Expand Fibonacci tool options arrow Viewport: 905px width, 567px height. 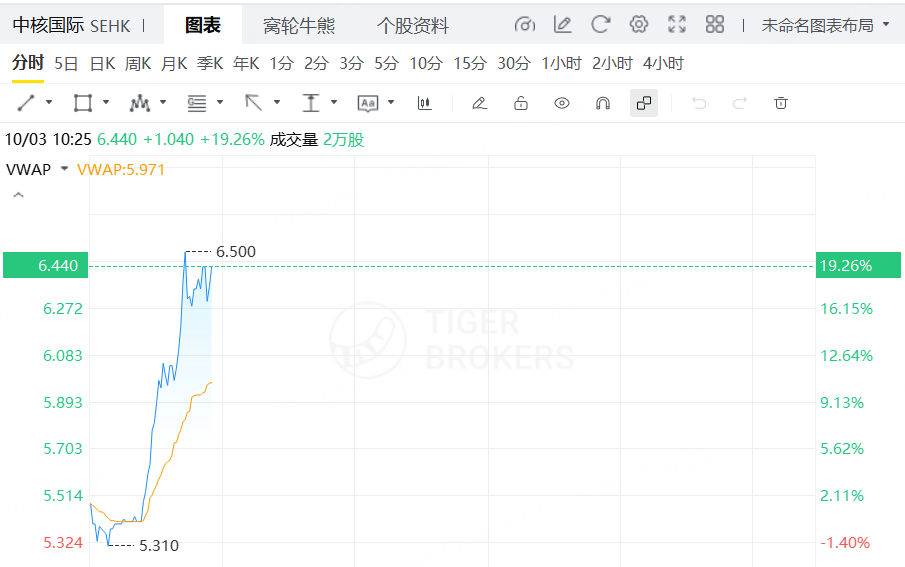[x=220, y=103]
